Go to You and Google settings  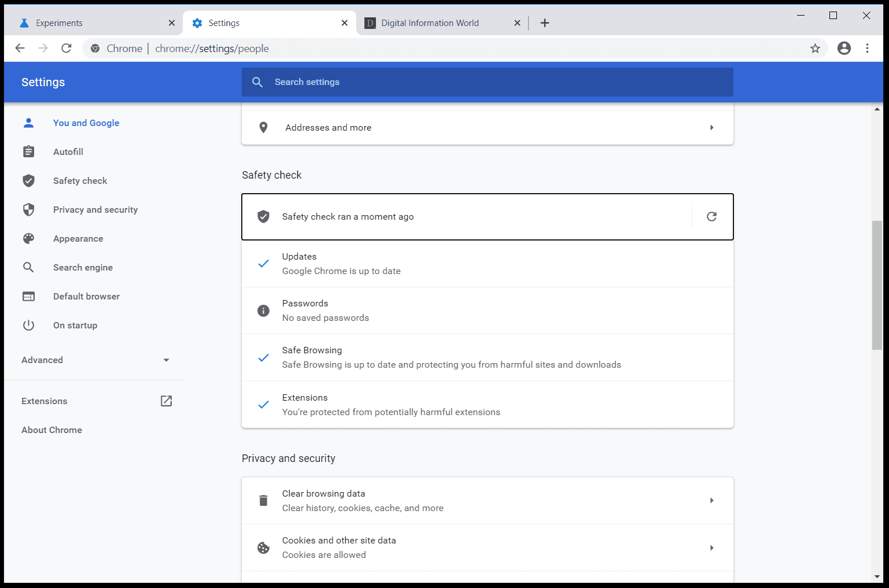coord(86,123)
